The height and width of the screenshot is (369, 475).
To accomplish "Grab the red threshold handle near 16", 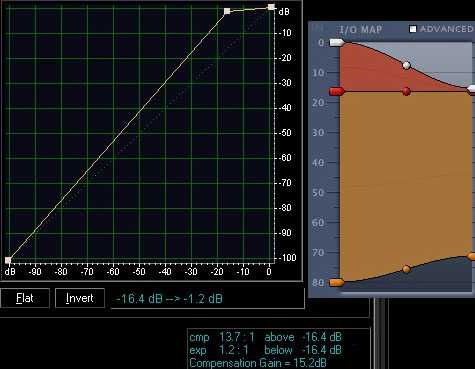I will pyautogui.click(x=337, y=91).
